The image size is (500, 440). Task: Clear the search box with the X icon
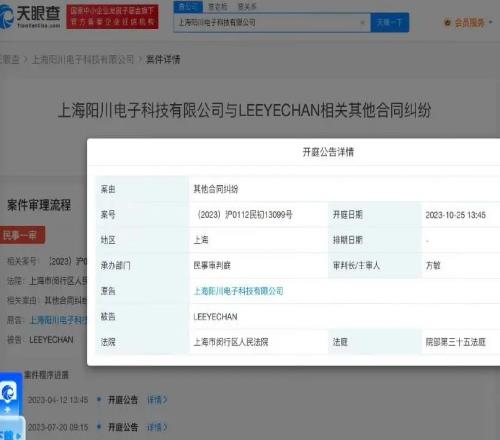(362, 23)
